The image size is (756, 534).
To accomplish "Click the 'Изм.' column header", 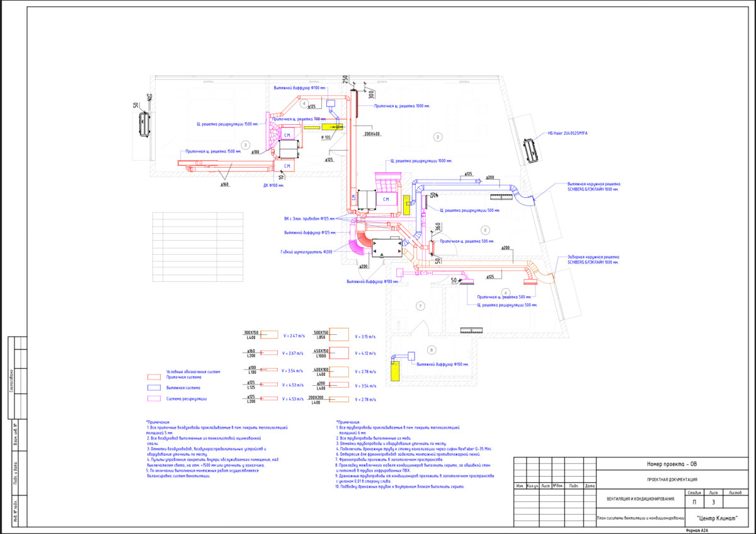I will pyautogui.click(x=520, y=487).
